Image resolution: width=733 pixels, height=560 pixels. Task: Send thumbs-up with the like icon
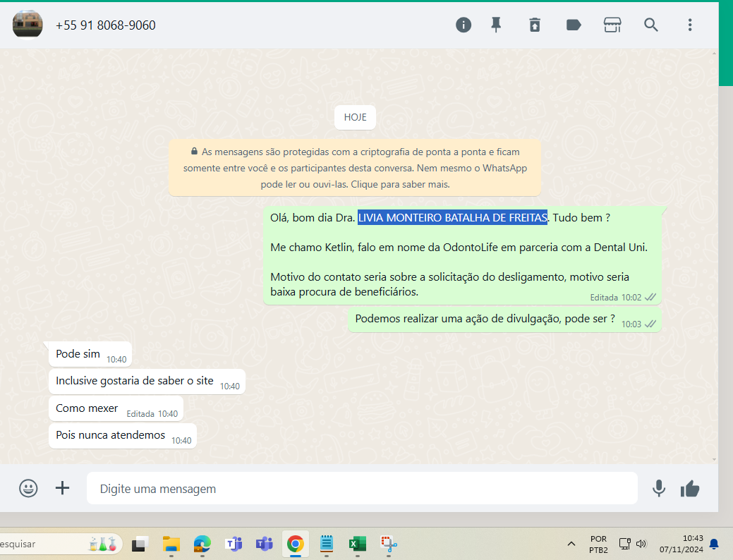coord(690,489)
